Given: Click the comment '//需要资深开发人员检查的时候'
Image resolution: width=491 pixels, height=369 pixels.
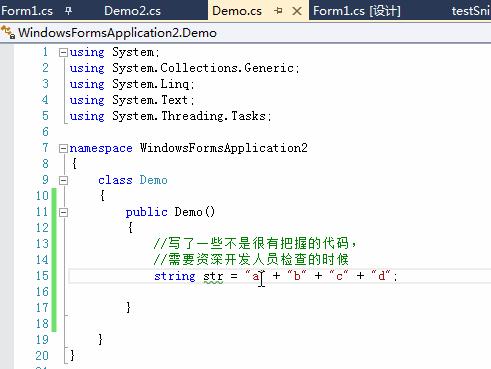Looking at the screenshot, I should (251, 259).
